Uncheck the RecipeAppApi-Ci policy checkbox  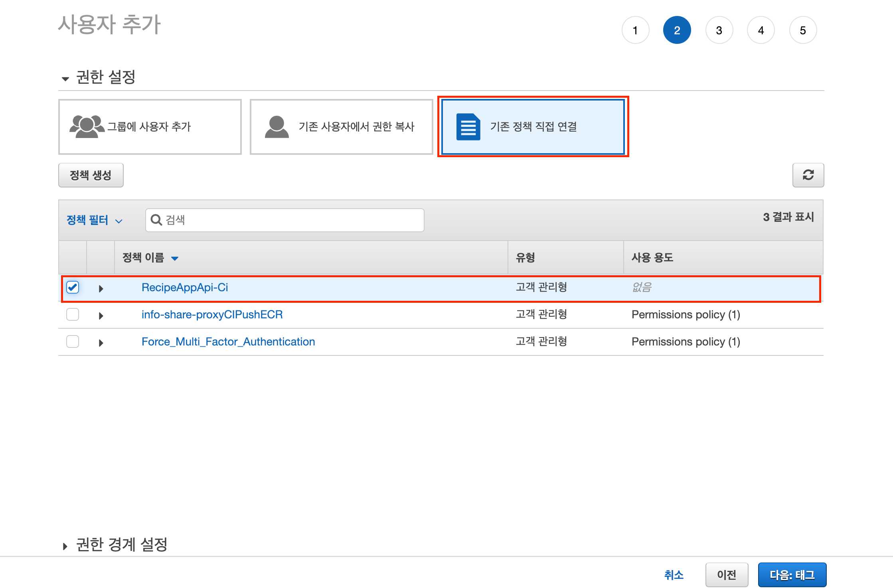(73, 288)
